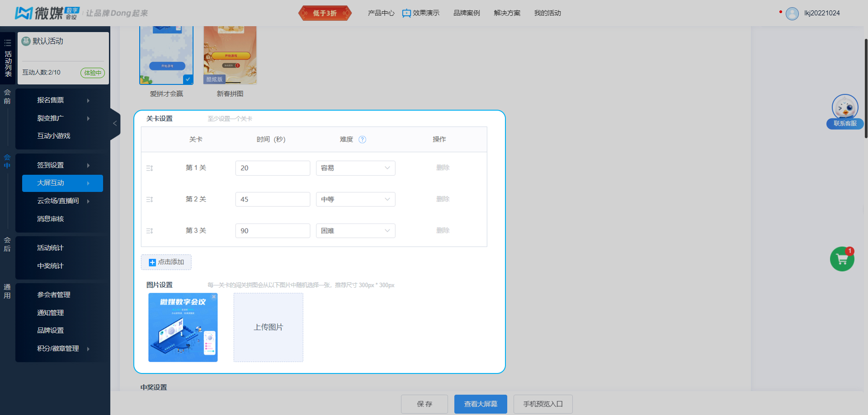Open 活动统计 in the sidebar
This screenshot has height=415, width=868.
[51, 248]
